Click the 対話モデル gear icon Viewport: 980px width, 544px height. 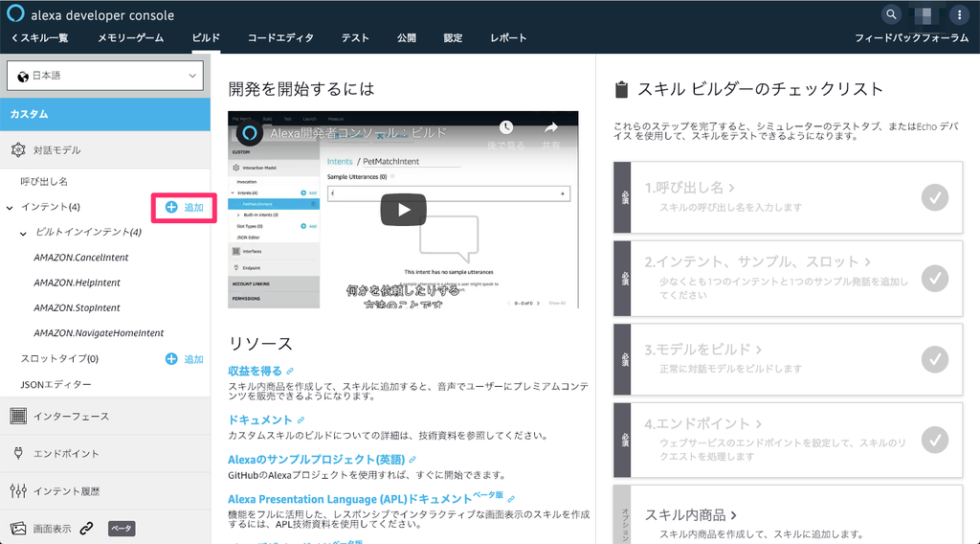point(18,150)
